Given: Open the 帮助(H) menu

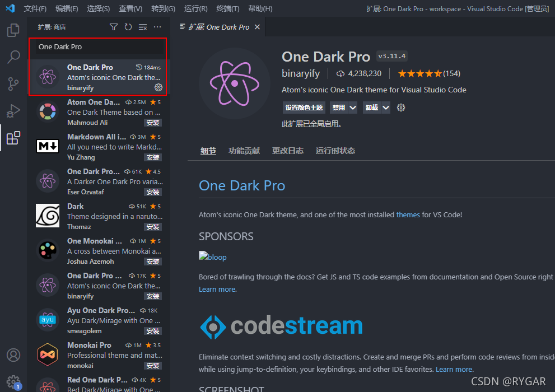Looking at the screenshot, I should pos(260,8).
